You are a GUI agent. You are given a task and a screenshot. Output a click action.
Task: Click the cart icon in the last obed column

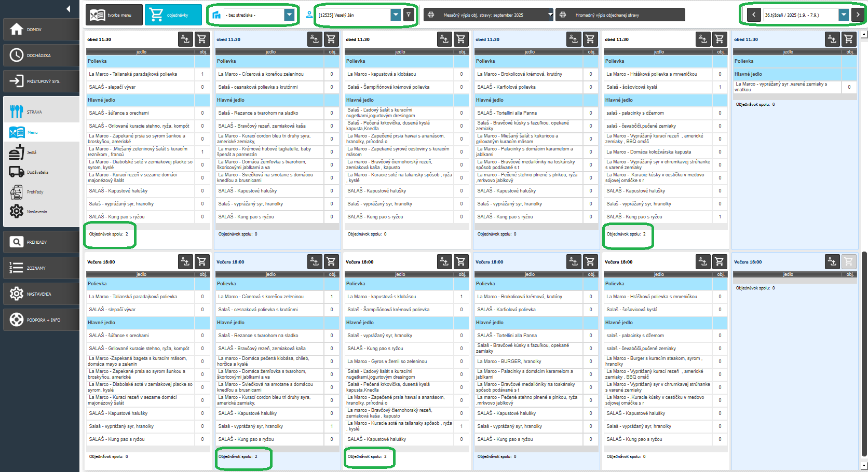click(848, 39)
